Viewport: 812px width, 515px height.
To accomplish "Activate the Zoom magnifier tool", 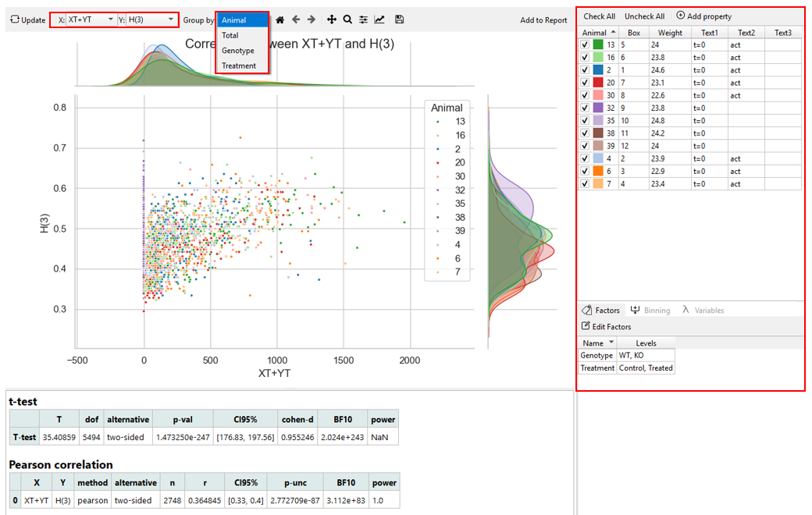I will 347,20.
